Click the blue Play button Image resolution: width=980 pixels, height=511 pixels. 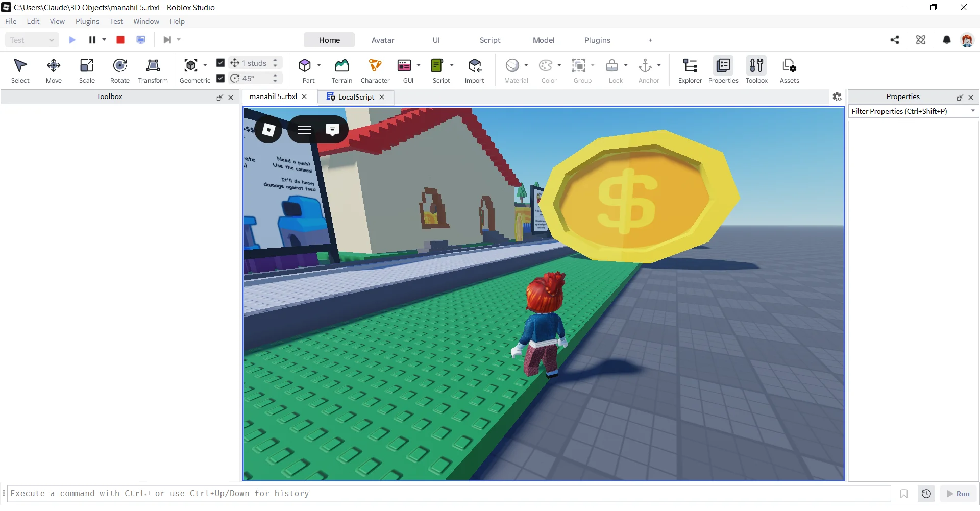[72, 40]
